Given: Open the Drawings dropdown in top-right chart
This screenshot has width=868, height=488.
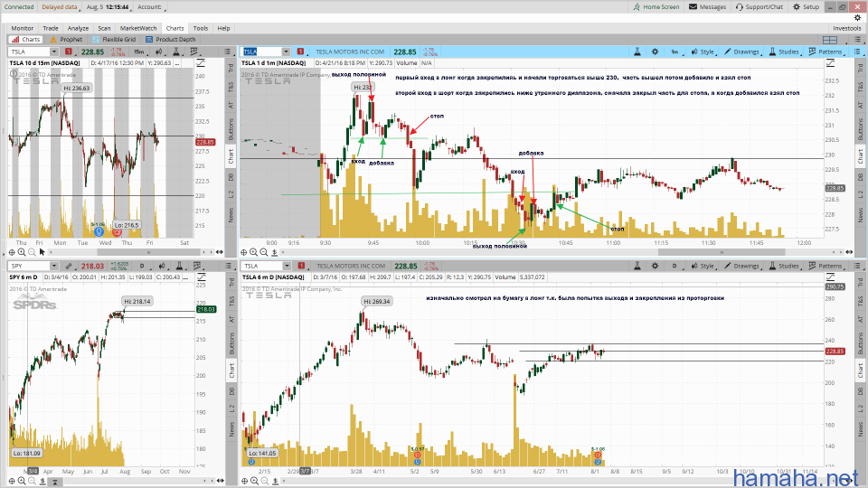Looking at the screenshot, I should pyautogui.click(x=741, y=52).
